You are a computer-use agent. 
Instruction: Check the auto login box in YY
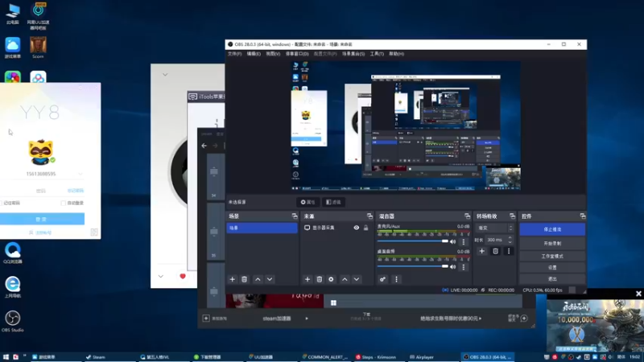[x=63, y=204]
